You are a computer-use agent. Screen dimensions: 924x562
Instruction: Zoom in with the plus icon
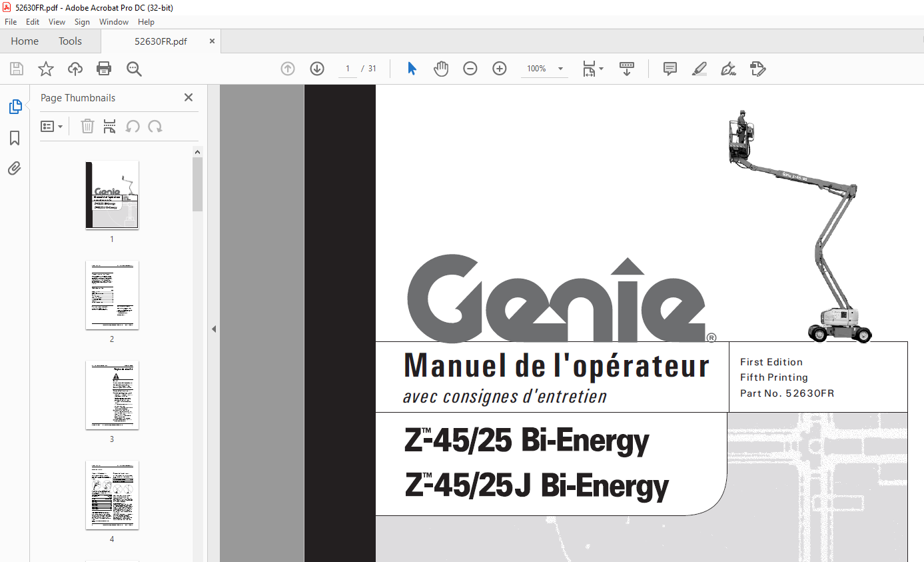tap(500, 69)
